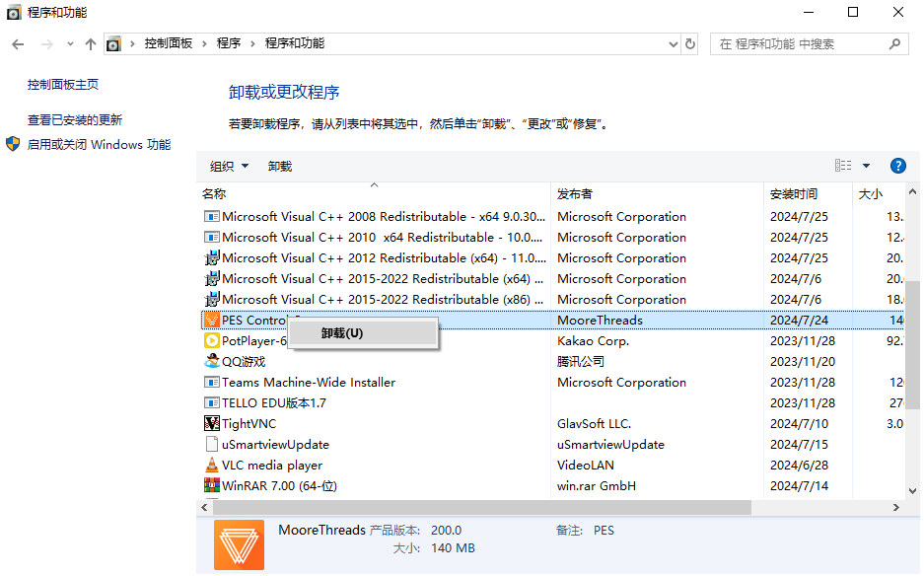The height and width of the screenshot is (576, 924).
Task: Click the WinRAR 7.00 icon
Action: (x=212, y=485)
